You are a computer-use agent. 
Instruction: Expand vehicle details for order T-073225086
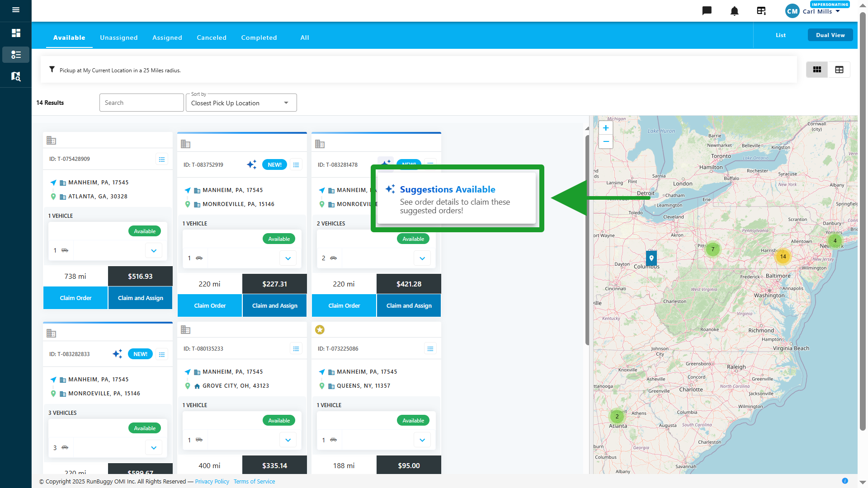click(x=422, y=440)
